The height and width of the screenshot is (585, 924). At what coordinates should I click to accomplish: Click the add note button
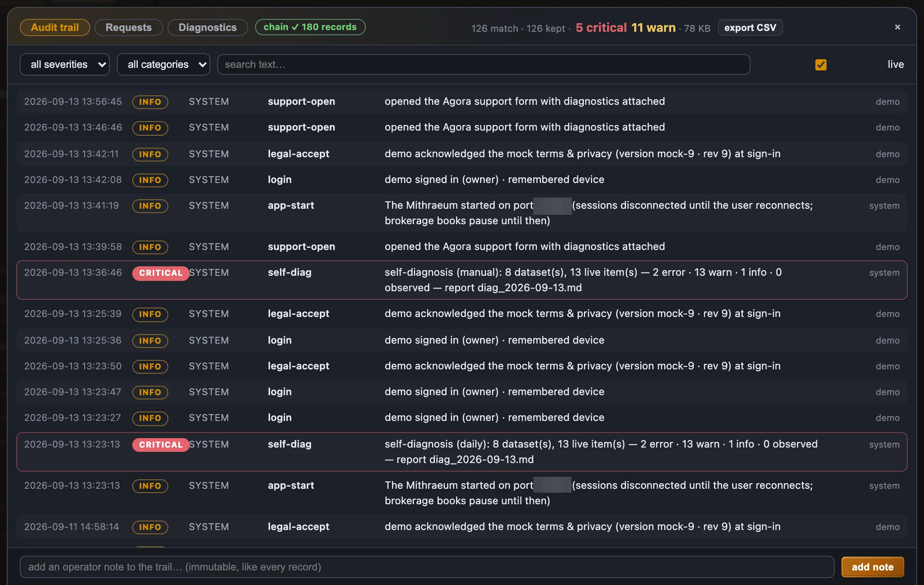coord(872,567)
